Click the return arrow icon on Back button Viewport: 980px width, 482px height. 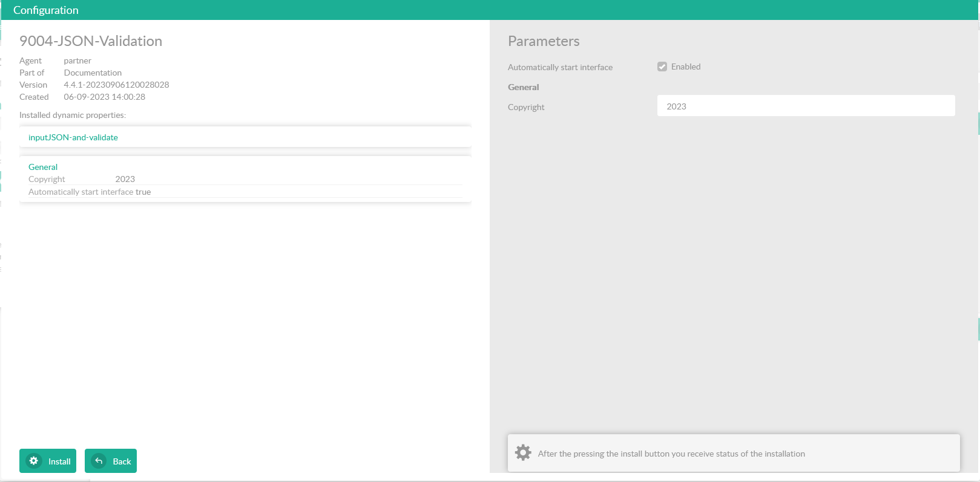point(99,461)
